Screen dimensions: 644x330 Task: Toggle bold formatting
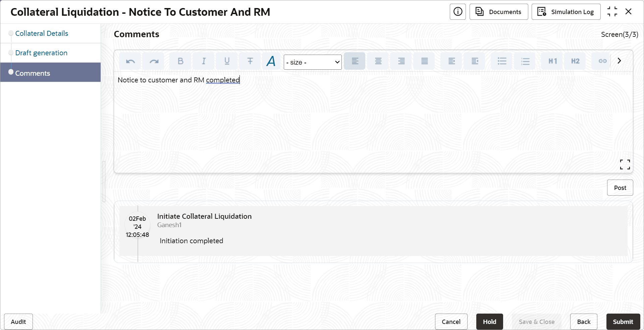pyautogui.click(x=180, y=61)
